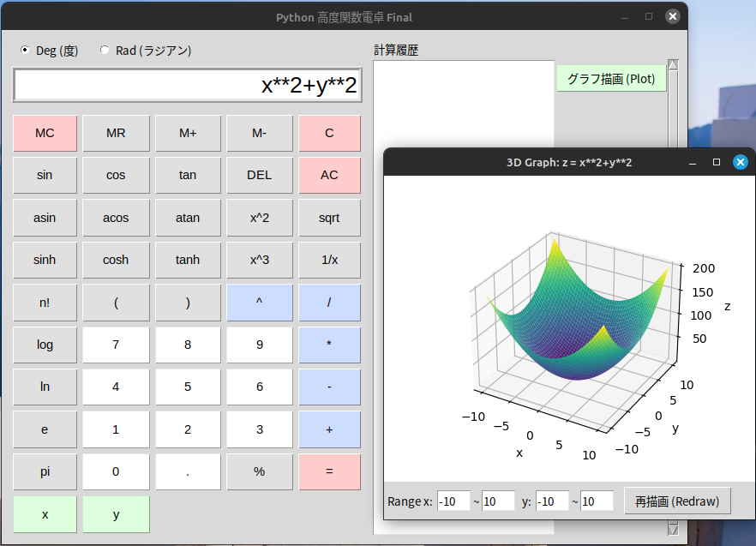Hit the DEL key
This screenshot has height=546, width=756.
[x=259, y=175]
